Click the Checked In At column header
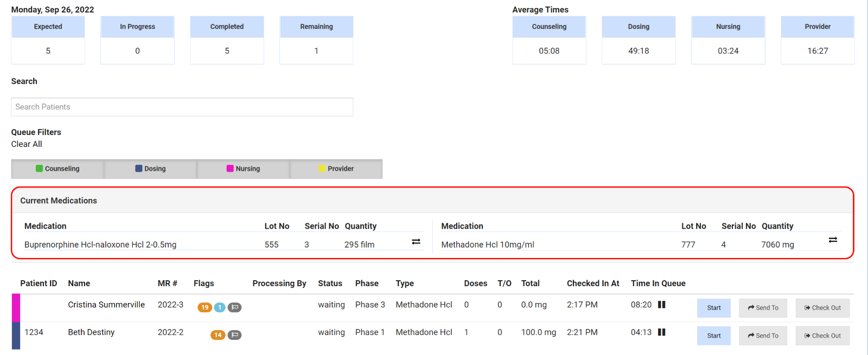 (x=593, y=283)
